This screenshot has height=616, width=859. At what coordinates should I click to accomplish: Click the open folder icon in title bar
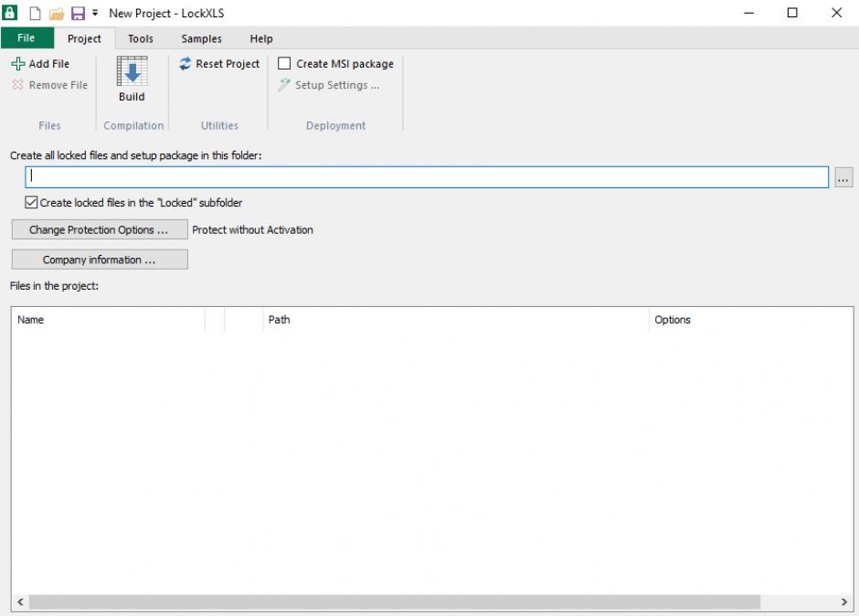point(57,13)
